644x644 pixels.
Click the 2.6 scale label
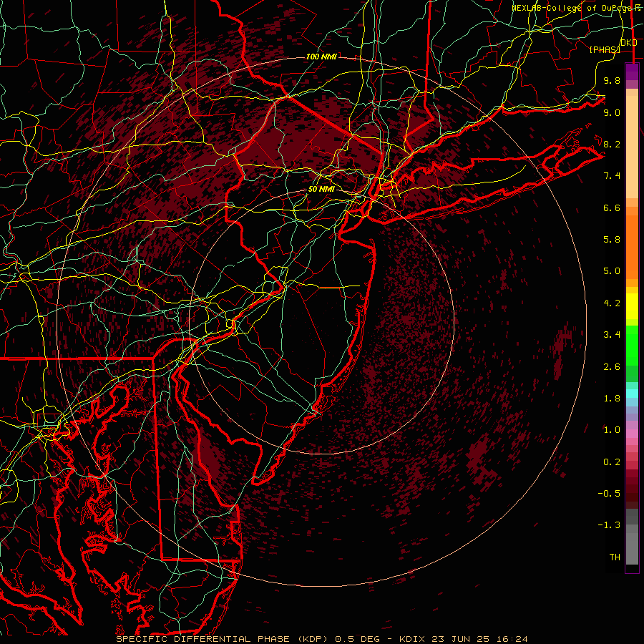coord(612,366)
